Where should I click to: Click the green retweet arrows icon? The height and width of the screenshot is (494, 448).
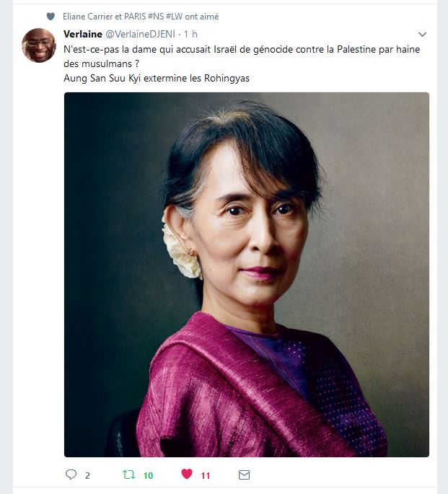[x=128, y=475]
